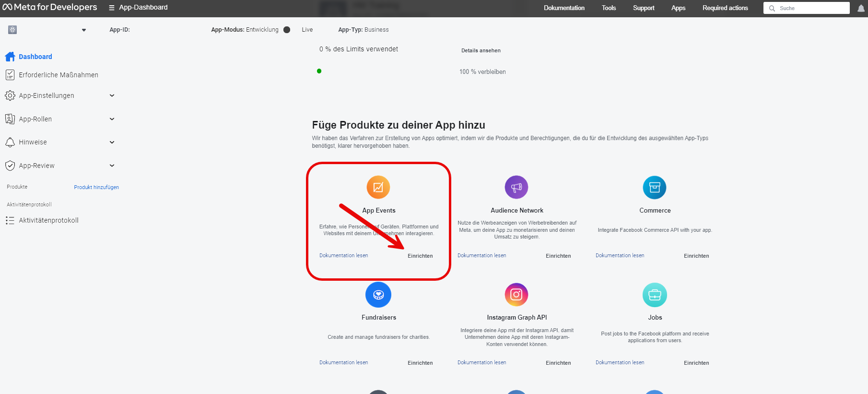Open Aktivitätenprotokoll in the sidebar
The image size is (868, 394).
point(48,220)
